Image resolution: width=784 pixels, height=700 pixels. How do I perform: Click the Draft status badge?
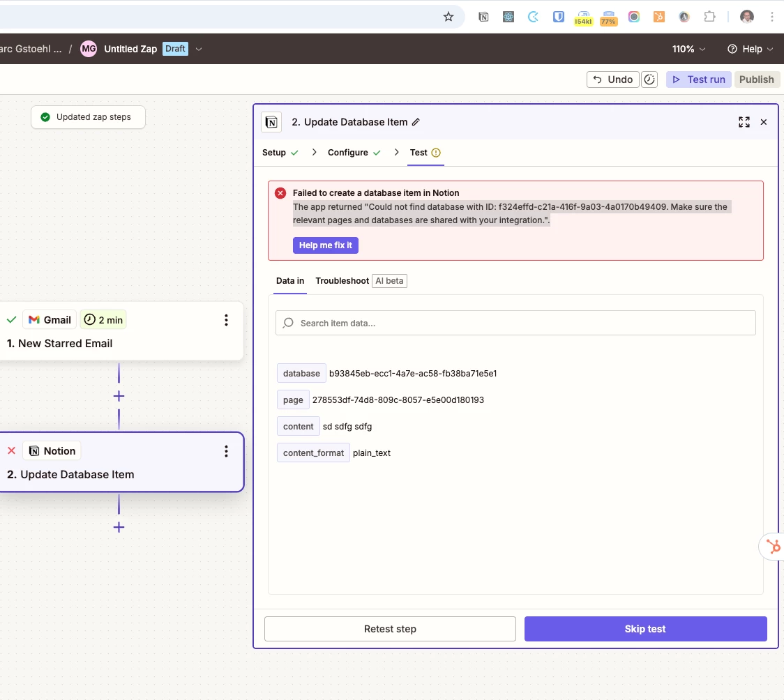[x=176, y=49]
